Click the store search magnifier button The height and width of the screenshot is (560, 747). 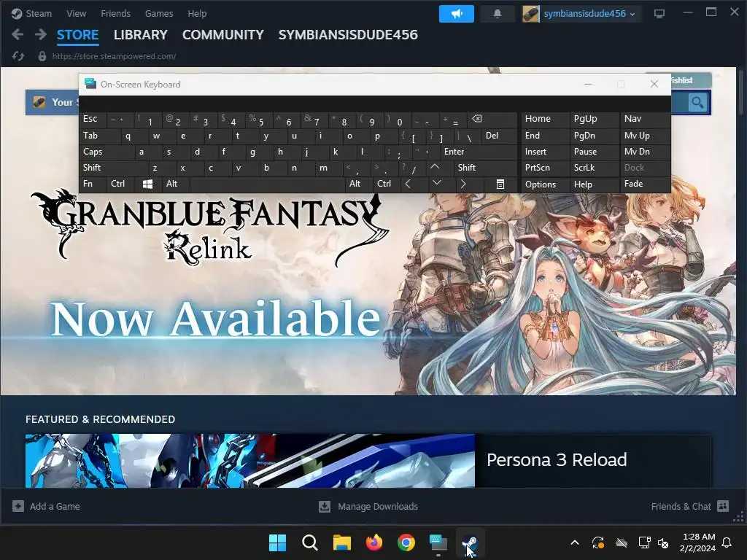[697, 102]
